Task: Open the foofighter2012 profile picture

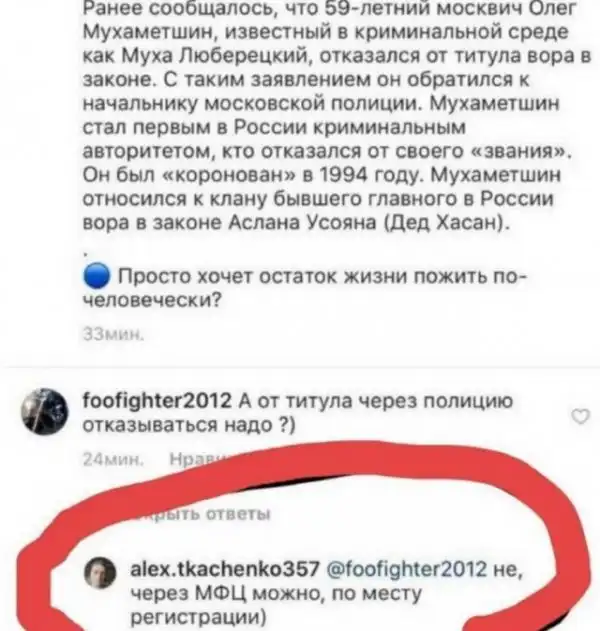Action: (44, 411)
